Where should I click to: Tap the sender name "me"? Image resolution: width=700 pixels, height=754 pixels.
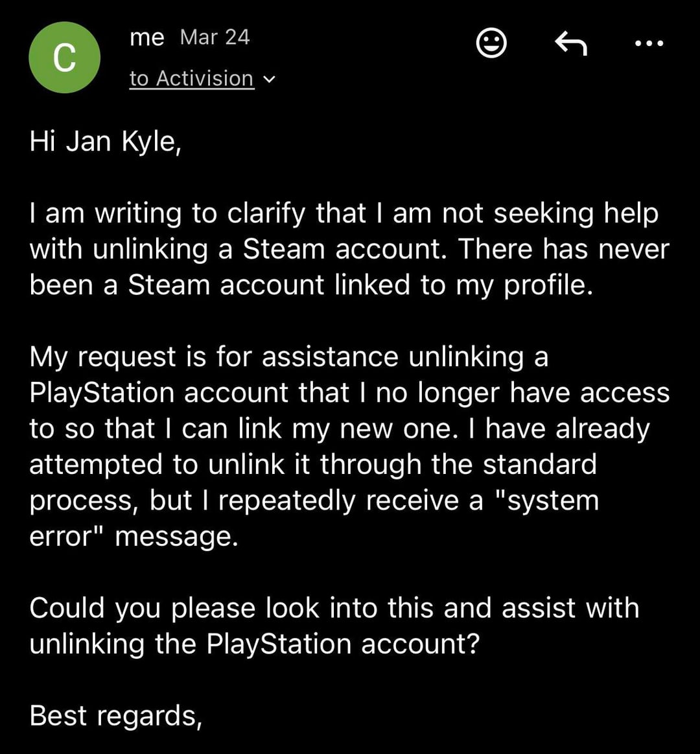[x=146, y=37]
